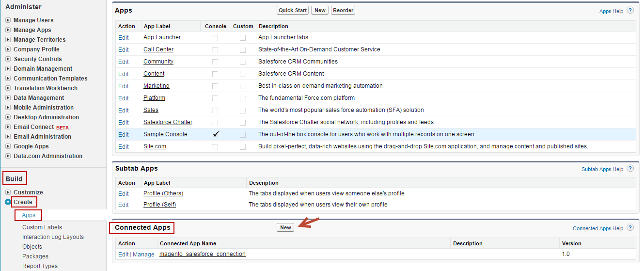The height and width of the screenshot is (271, 644).
Task: Click the Subtab Apps Help question mark icon
Action: tap(630, 169)
